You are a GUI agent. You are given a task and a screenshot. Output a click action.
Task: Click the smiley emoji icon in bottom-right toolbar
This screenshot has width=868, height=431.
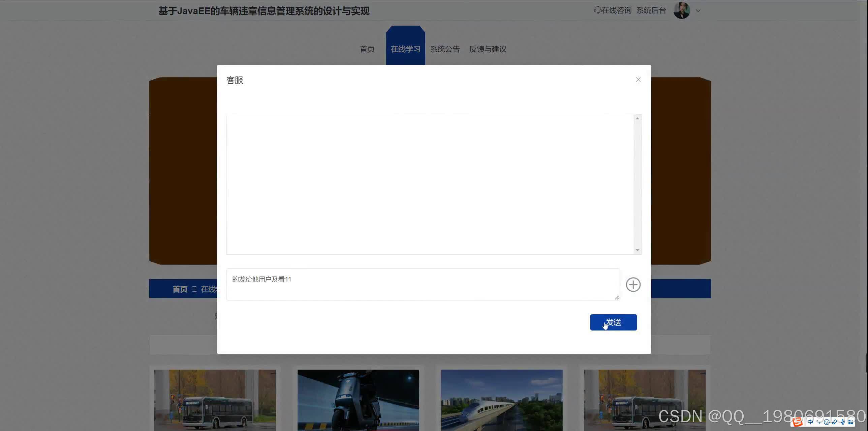click(x=827, y=423)
